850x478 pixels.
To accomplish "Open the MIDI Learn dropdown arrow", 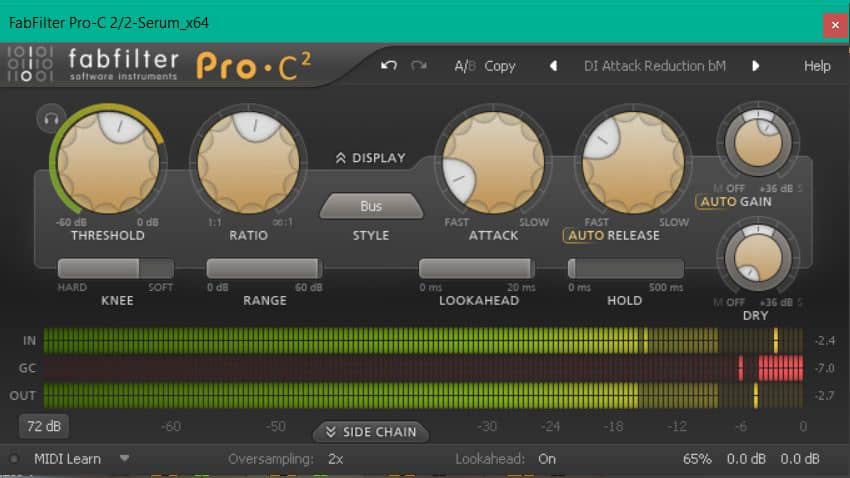I will point(125,458).
